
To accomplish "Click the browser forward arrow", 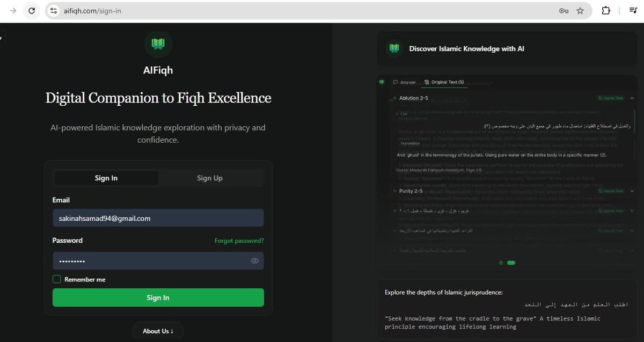I will click(13, 10).
